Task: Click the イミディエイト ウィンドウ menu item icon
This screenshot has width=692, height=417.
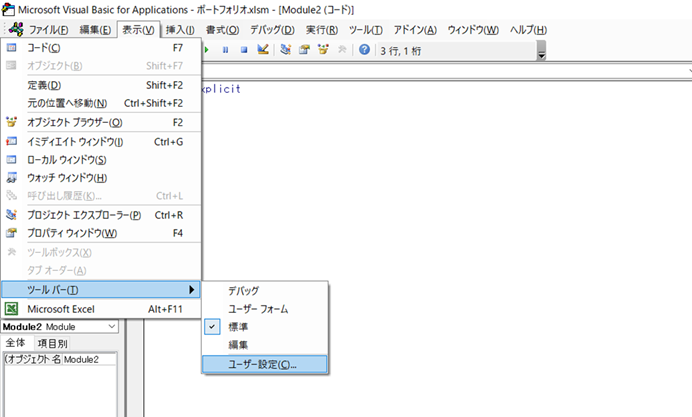Action: [x=11, y=141]
